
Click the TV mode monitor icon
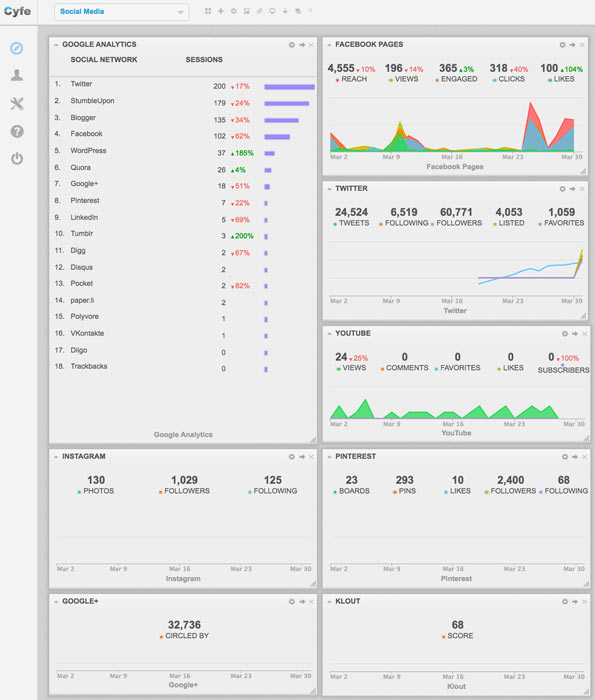[x=272, y=11]
